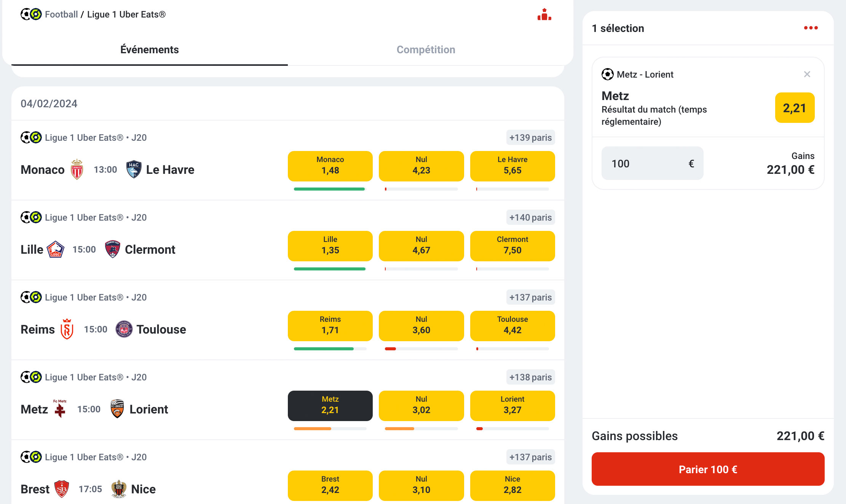The width and height of the screenshot is (846, 504).
Task: Remove Metz - Lorient selection with X
Action: (807, 74)
